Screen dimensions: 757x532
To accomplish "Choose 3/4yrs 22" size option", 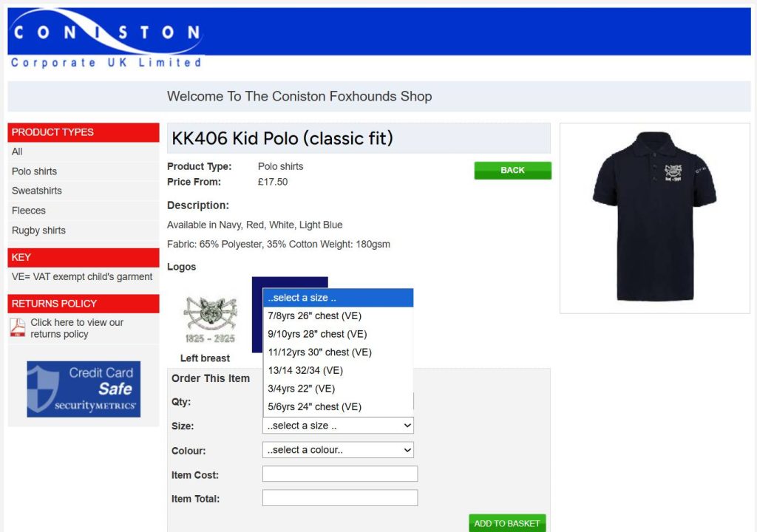I will [338, 389].
